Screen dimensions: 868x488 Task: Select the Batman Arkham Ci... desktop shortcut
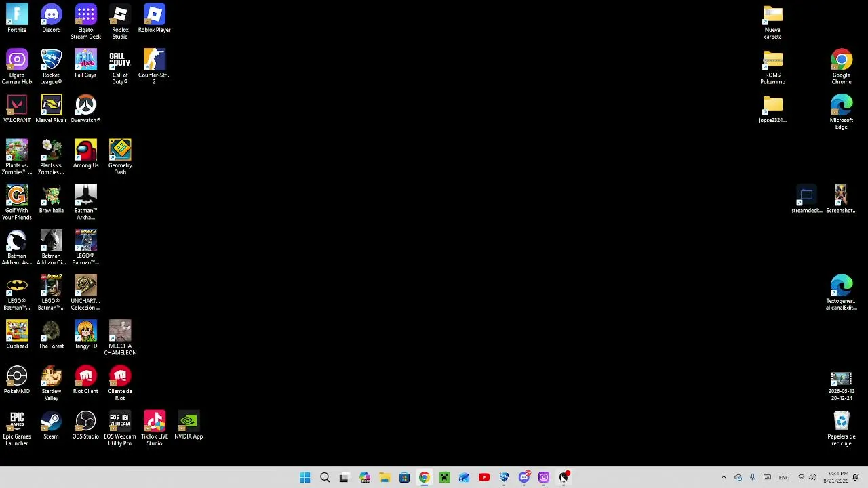(x=51, y=247)
